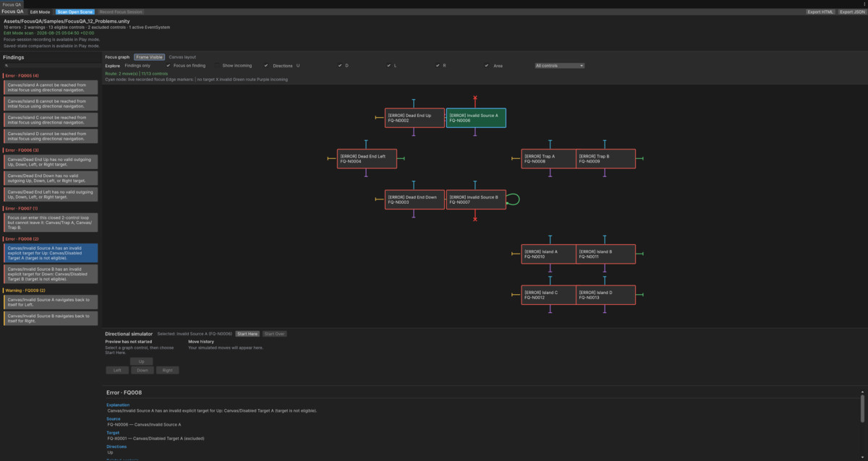Select finding 'Canvas/Island B cannot be reached'
Viewport: 868px width, 461px height.
click(51, 103)
